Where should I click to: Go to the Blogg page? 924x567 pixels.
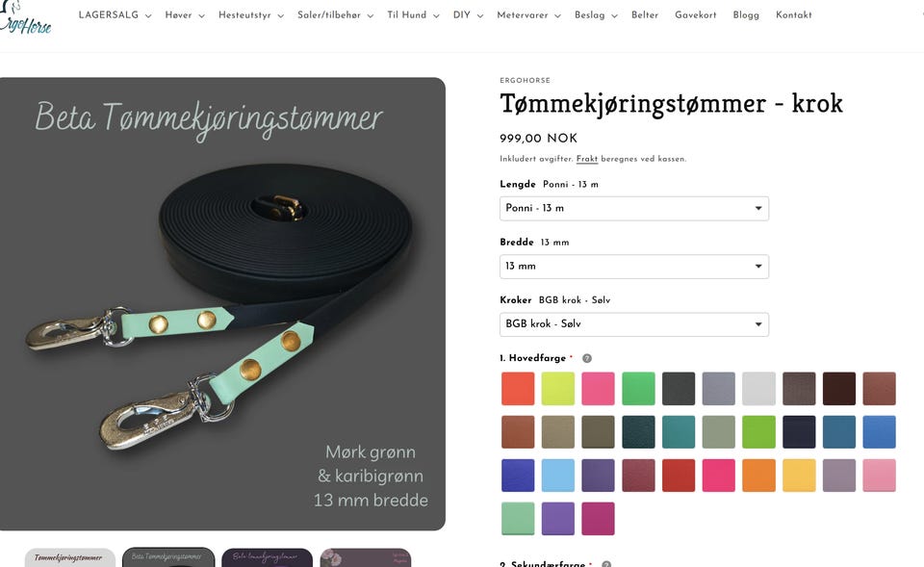pyautogui.click(x=746, y=14)
